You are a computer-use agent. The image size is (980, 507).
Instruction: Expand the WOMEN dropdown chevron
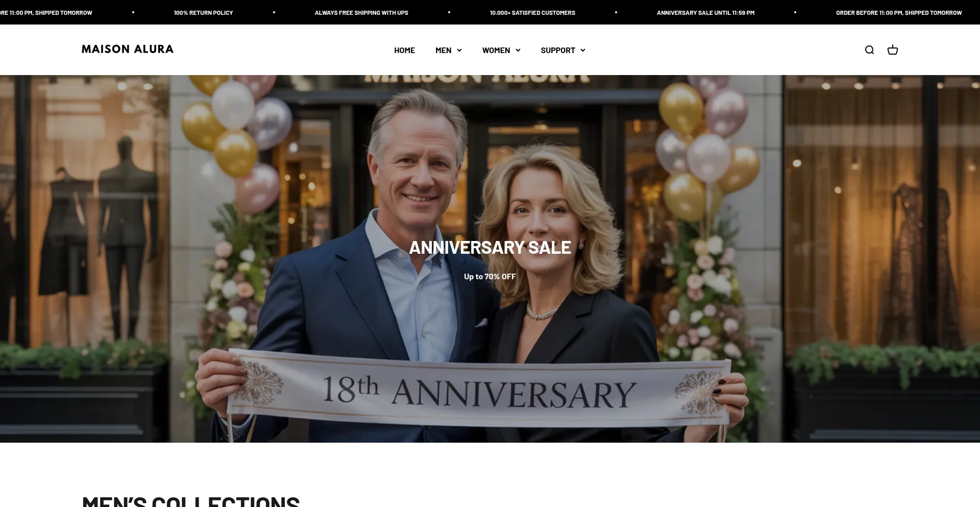pyautogui.click(x=518, y=50)
